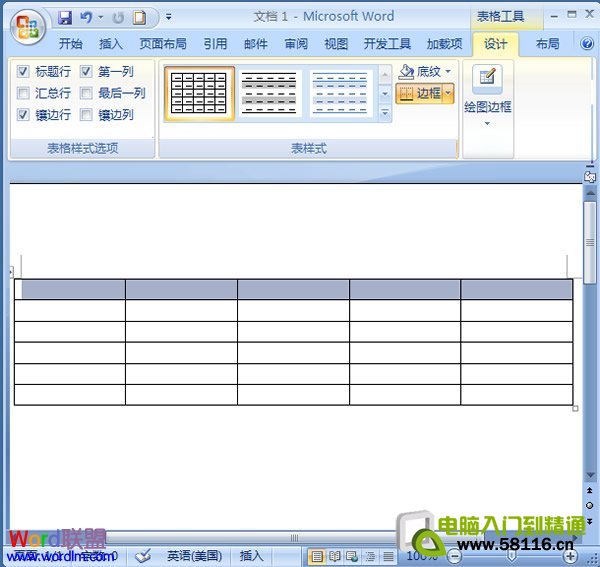Undo the last action
This screenshot has width=600, height=567.
[x=86, y=17]
